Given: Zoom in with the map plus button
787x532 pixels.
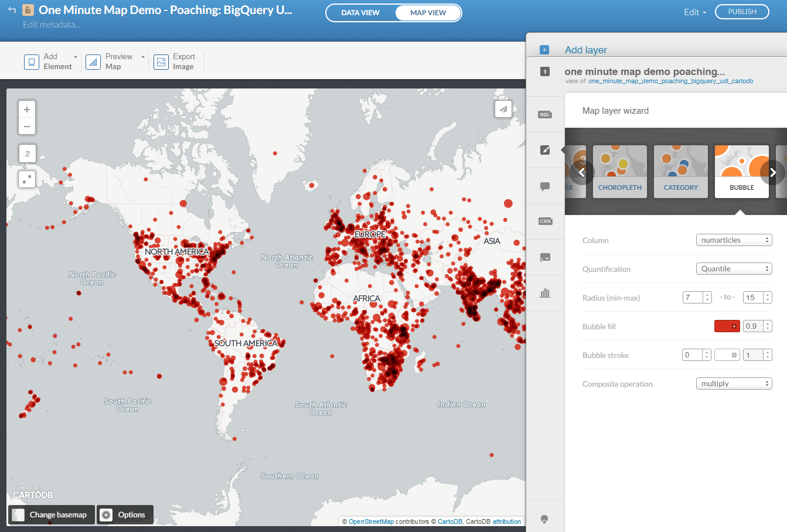Looking at the screenshot, I should pyautogui.click(x=26, y=109).
